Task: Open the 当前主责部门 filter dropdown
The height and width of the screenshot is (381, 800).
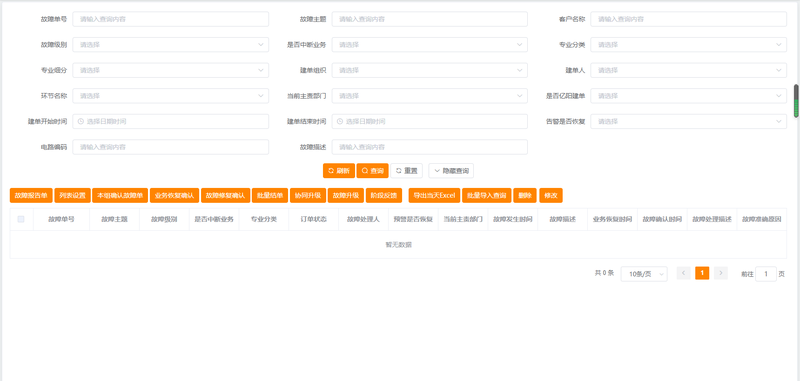Action: click(x=430, y=95)
